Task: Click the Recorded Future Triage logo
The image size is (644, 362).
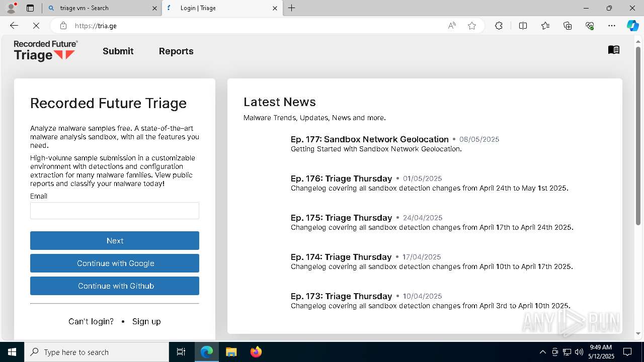Action: [x=46, y=51]
